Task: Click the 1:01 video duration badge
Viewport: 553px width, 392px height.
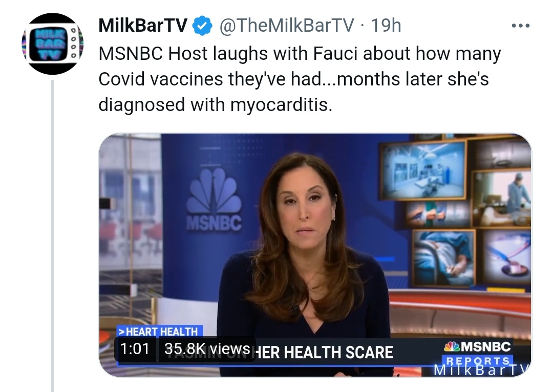Action: point(135,349)
